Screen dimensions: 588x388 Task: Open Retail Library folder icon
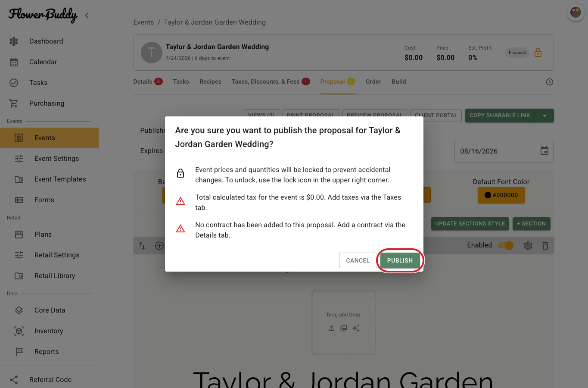pyautogui.click(x=19, y=276)
